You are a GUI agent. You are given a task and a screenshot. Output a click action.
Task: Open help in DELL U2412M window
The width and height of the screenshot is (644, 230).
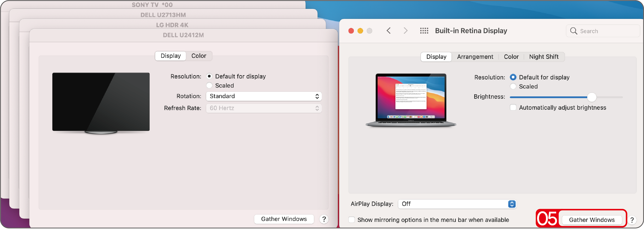click(324, 219)
